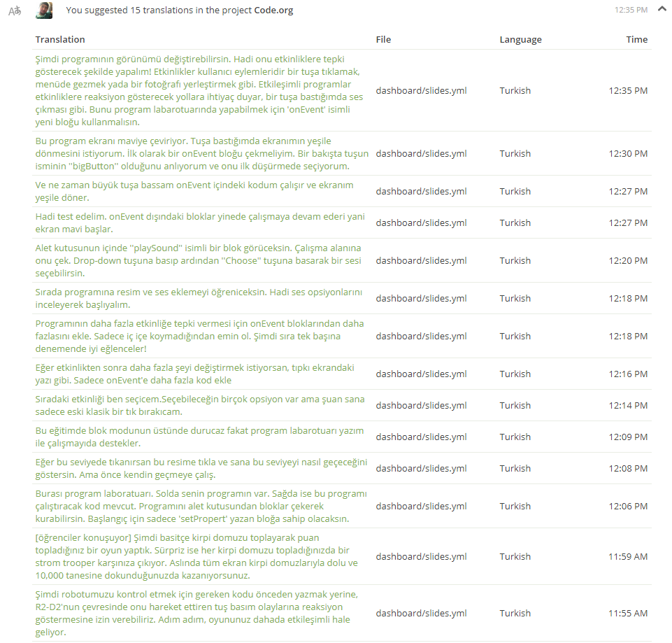Open translation starting 'Ve ne zaman büyük tuşa'

tap(194, 191)
